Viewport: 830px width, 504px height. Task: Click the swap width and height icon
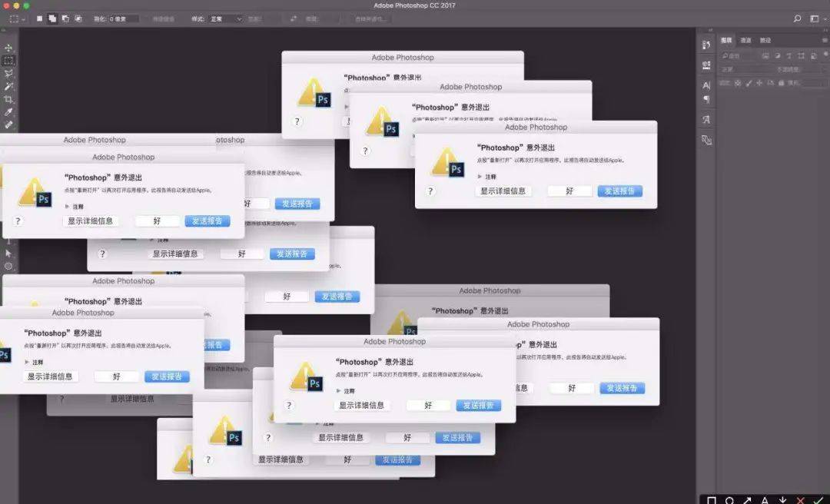(294, 18)
